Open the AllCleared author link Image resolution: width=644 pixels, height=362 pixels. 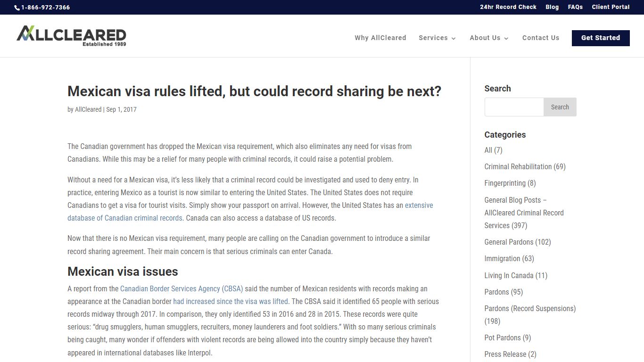point(88,109)
